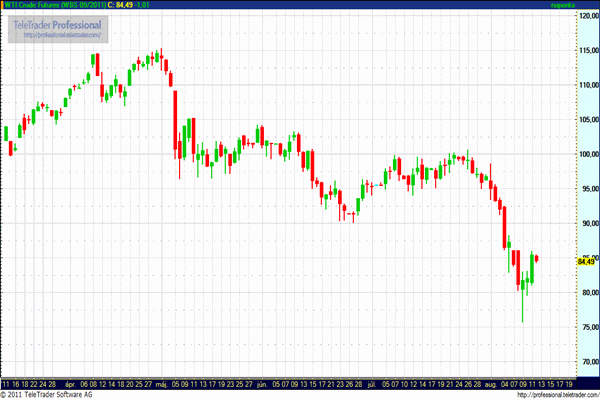
Task: Click 'aug.' on the time axis
Action: pyautogui.click(x=487, y=382)
